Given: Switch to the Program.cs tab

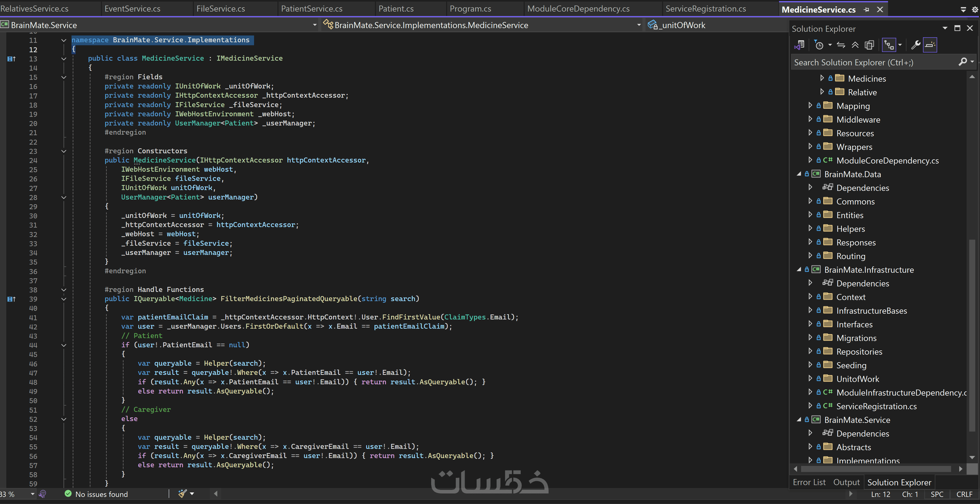Looking at the screenshot, I should pos(470,9).
